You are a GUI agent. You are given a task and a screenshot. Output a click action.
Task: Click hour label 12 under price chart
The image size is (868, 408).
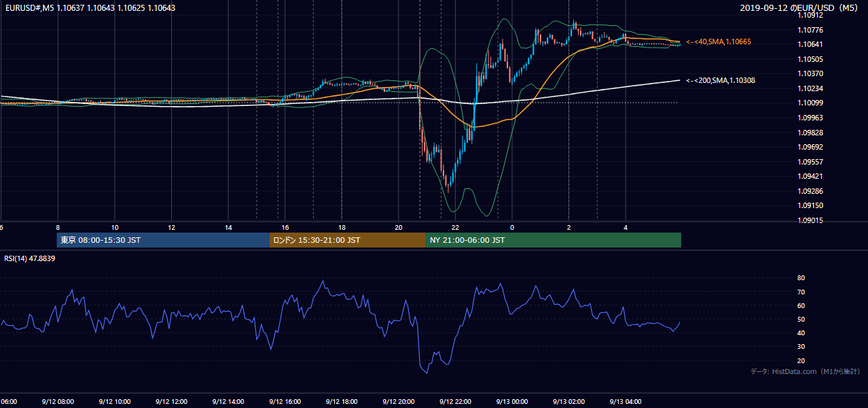172,227
